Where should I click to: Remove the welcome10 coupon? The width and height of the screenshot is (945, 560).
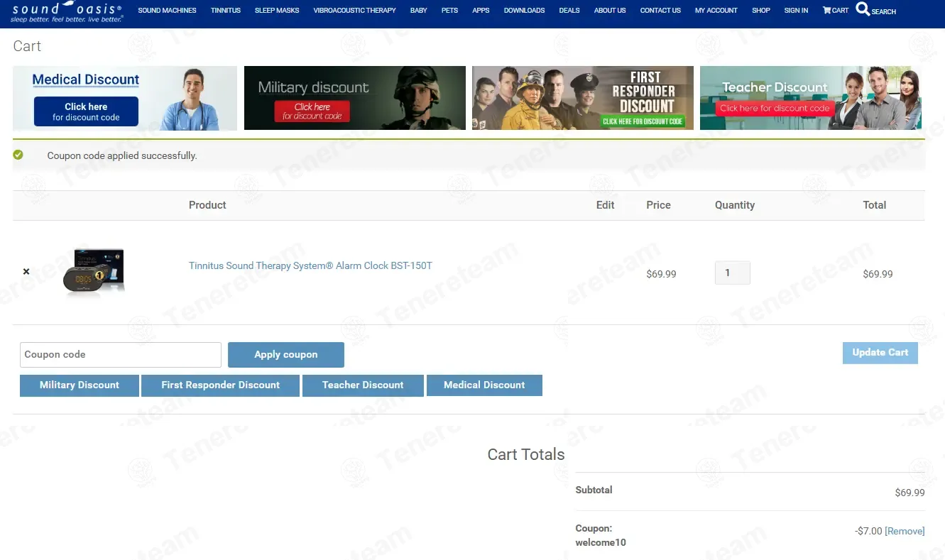click(905, 531)
